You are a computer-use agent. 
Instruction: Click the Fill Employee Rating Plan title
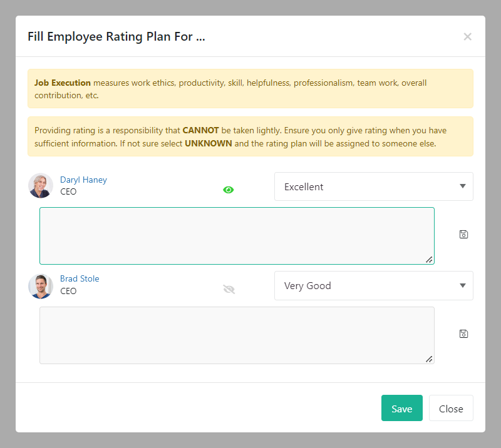click(x=116, y=36)
